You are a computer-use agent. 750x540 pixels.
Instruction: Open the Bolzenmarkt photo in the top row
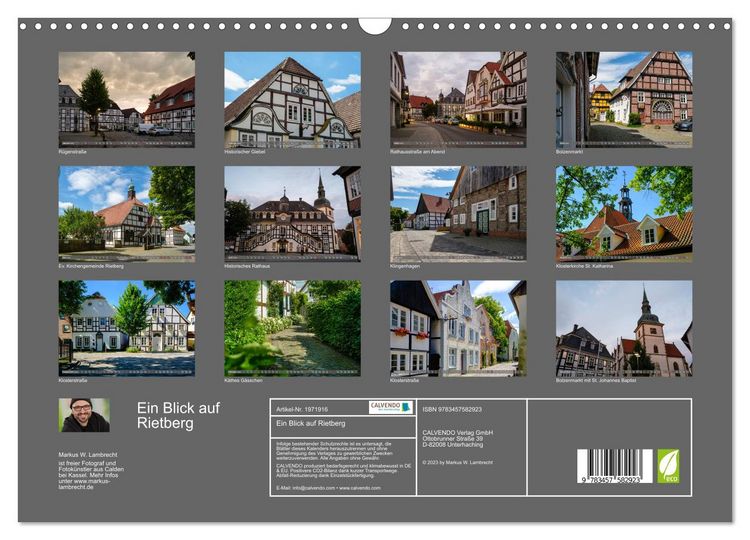624,99
